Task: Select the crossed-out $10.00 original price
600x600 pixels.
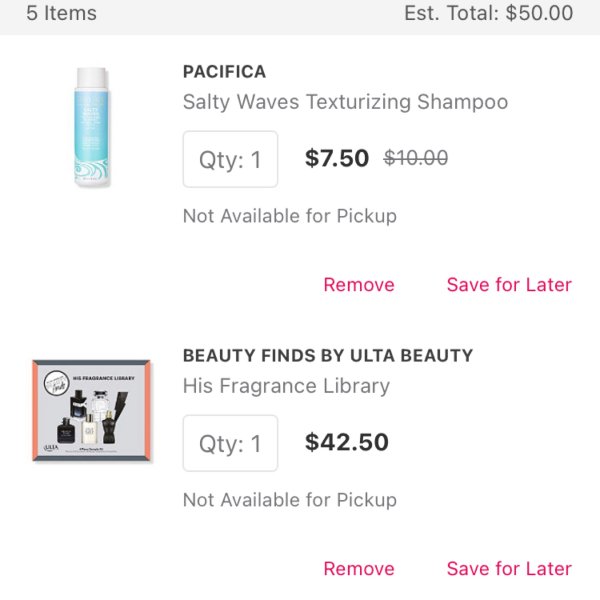Action: (x=416, y=158)
